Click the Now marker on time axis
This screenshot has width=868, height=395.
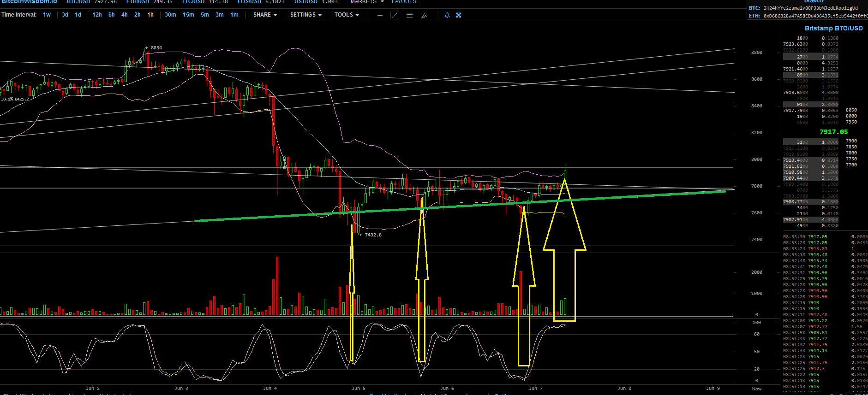coord(757,389)
